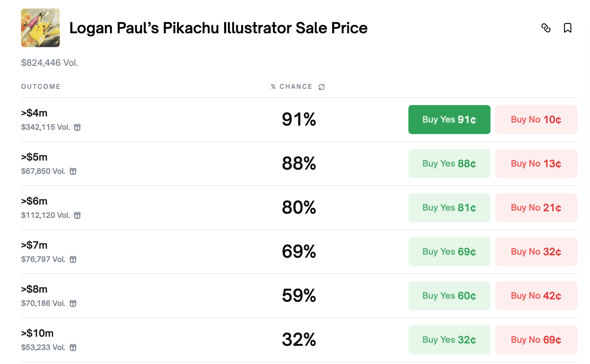590x364 pixels.
Task: Buy No at 69¢ for >$10m
Action: click(536, 339)
